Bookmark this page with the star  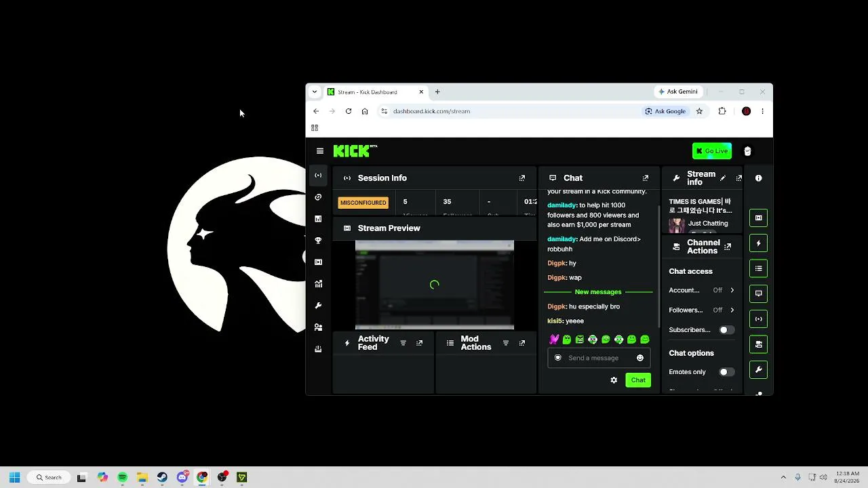699,111
